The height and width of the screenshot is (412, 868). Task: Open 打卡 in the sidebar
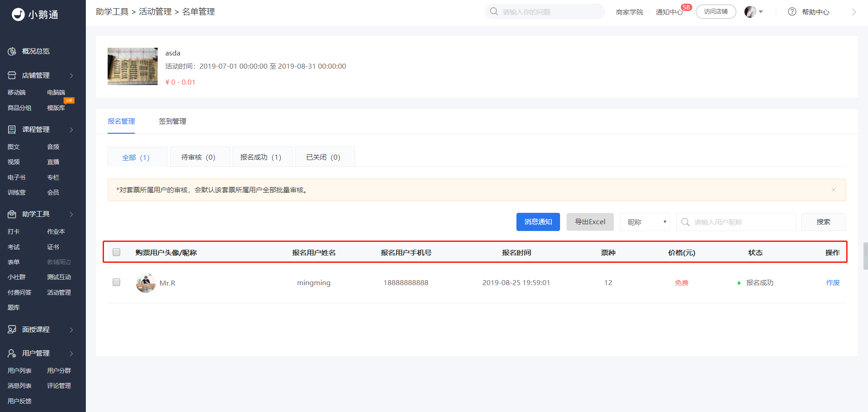click(x=14, y=231)
